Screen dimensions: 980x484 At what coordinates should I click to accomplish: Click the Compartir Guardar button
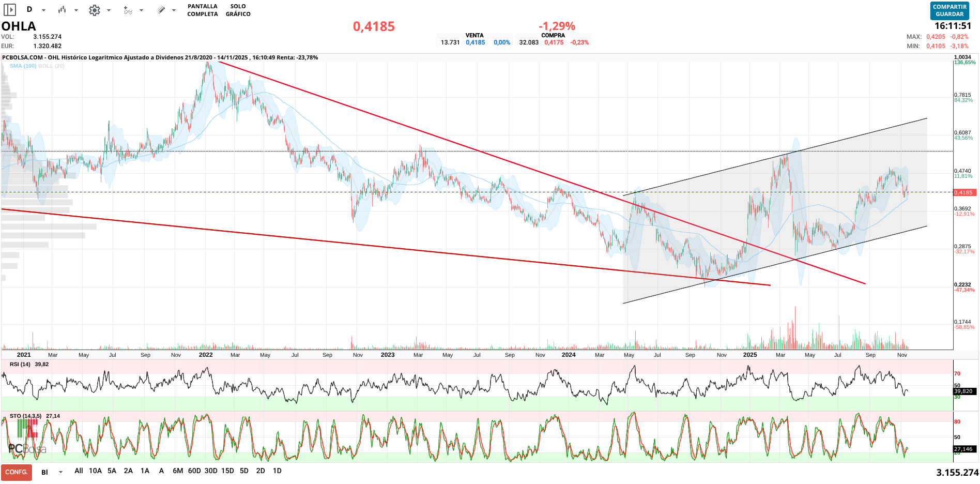point(950,11)
